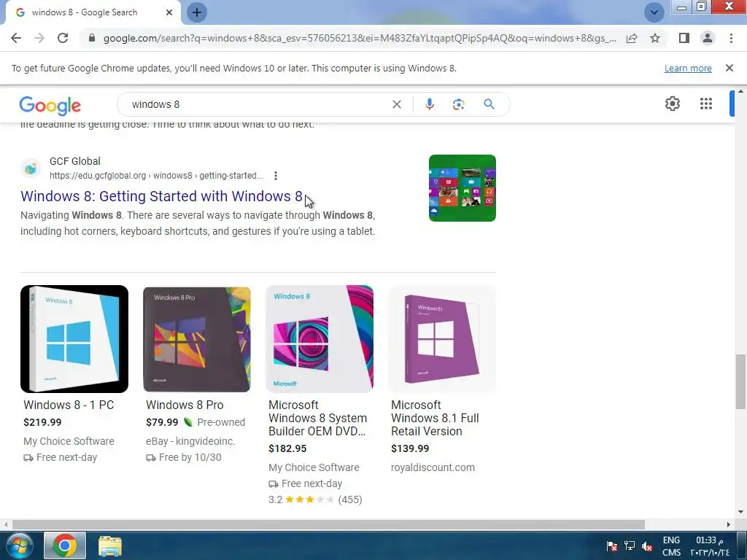Open the Learn more link

point(688,68)
